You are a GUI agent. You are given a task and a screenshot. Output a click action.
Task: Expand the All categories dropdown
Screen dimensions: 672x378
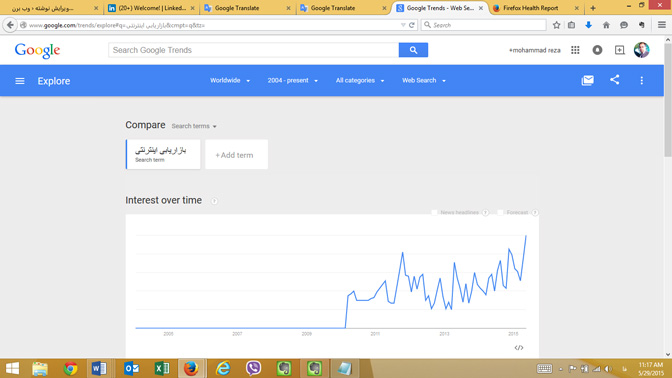tap(360, 81)
